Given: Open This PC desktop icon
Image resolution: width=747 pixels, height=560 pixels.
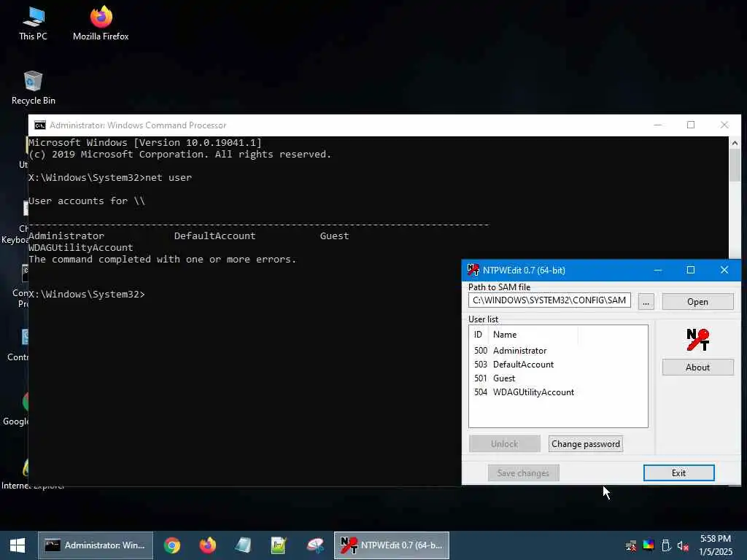Looking at the screenshot, I should click(x=33, y=24).
